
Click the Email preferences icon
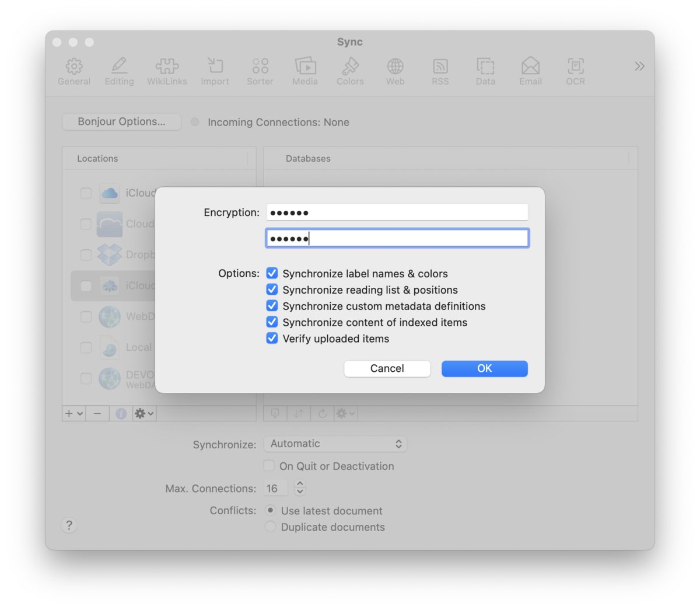pyautogui.click(x=530, y=72)
